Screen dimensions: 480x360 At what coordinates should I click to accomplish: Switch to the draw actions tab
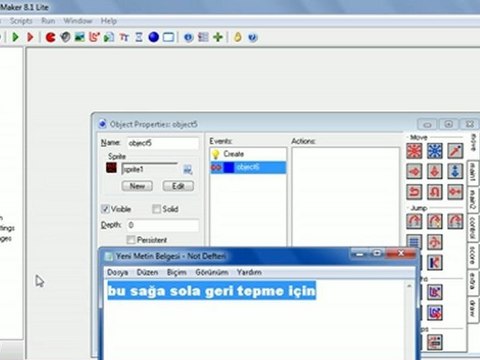[473, 309]
